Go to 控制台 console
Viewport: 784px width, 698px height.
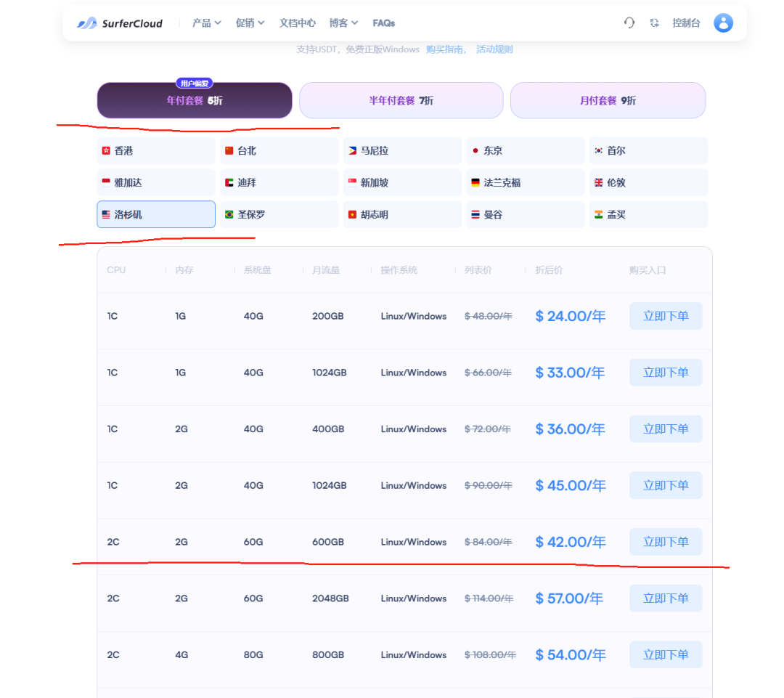click(x=686, y=23)
